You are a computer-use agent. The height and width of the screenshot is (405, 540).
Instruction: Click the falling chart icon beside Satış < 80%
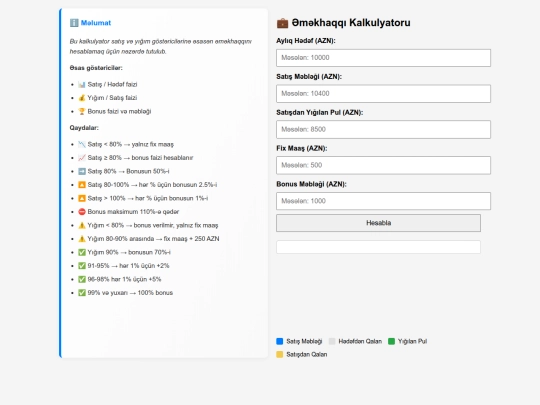click(82, 144)
